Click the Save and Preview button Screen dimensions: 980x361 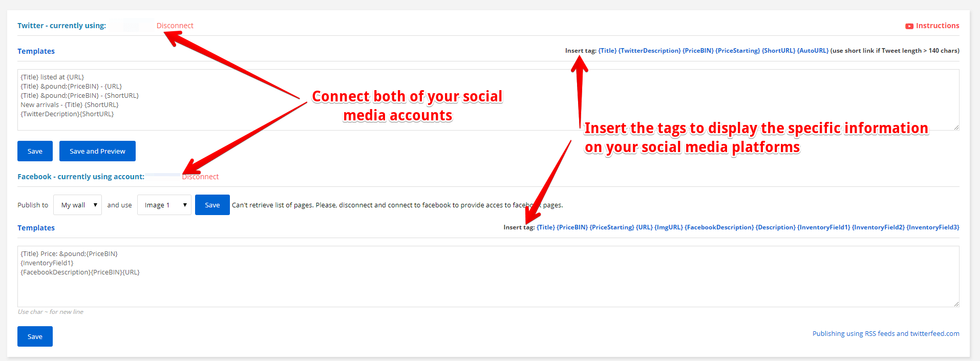click(x=97, y=151)
